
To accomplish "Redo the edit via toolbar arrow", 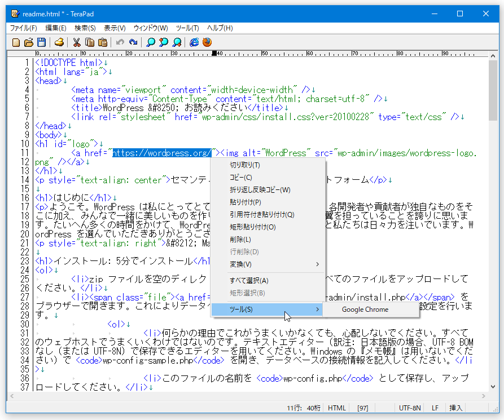I will pos(133,42).
